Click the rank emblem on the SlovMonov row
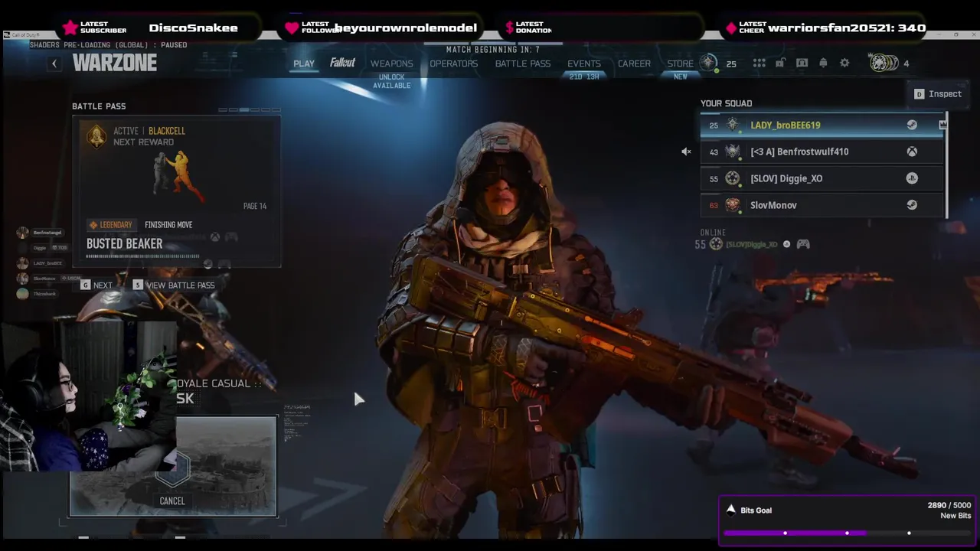The width and height of the screenshot is (980, 551). tap(733, 205)
